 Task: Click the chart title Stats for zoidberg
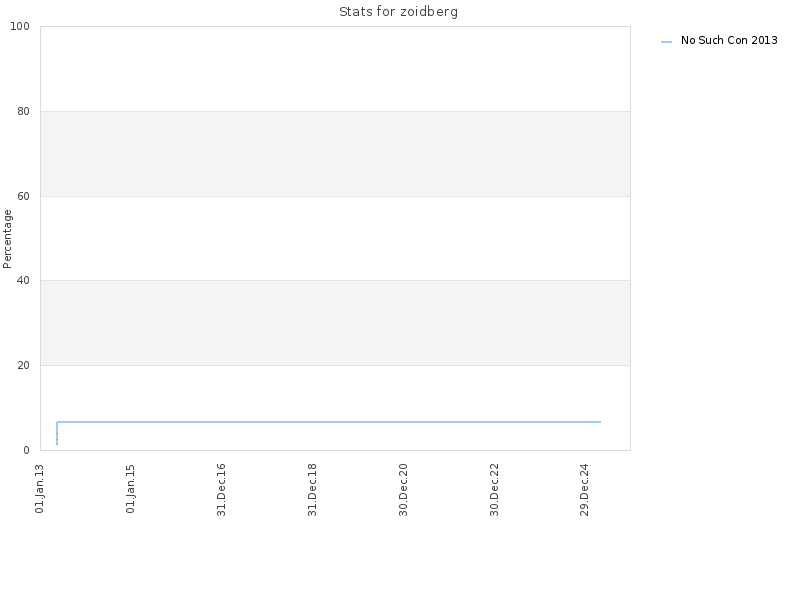coord(398,11)
